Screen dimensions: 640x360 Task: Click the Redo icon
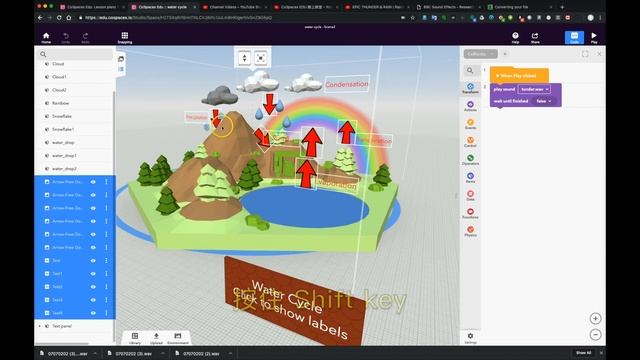[x=85, y=38]
